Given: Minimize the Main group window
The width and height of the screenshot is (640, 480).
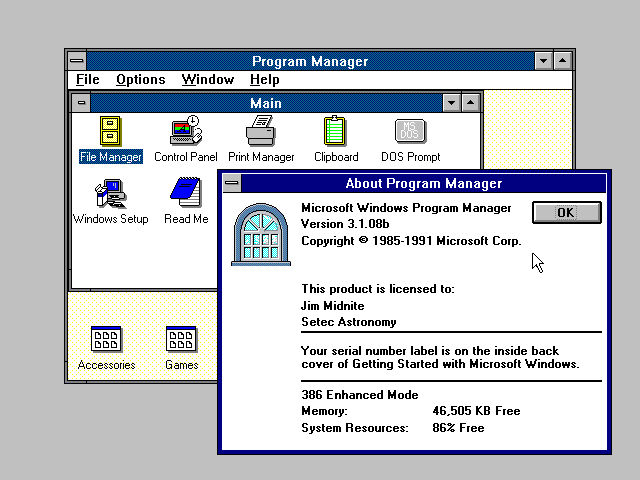Looking at the screenshot, I should point(451,103).
